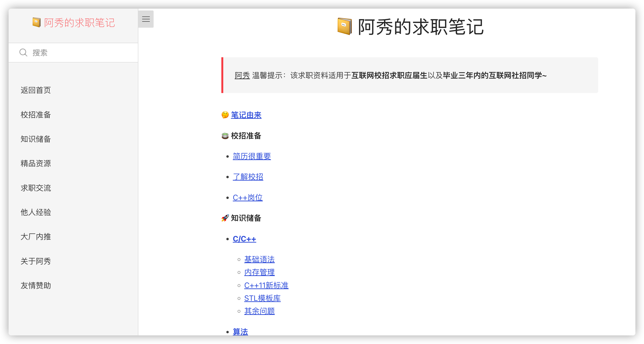Click the notebook emoji beside the page title

[344, 26]
